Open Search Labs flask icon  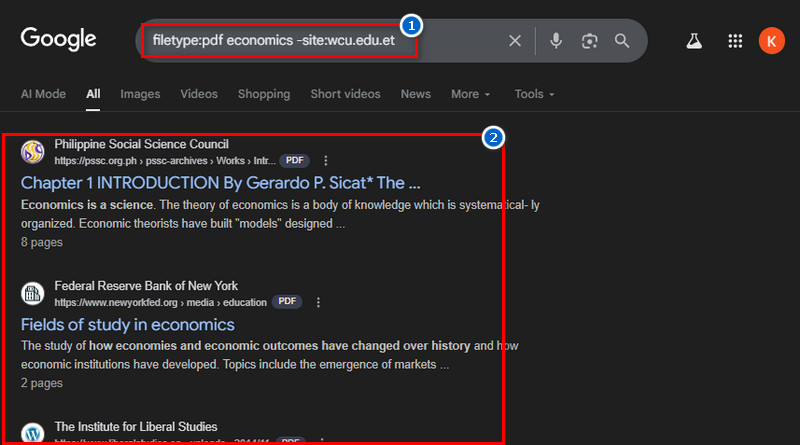[x=693, y=41]
